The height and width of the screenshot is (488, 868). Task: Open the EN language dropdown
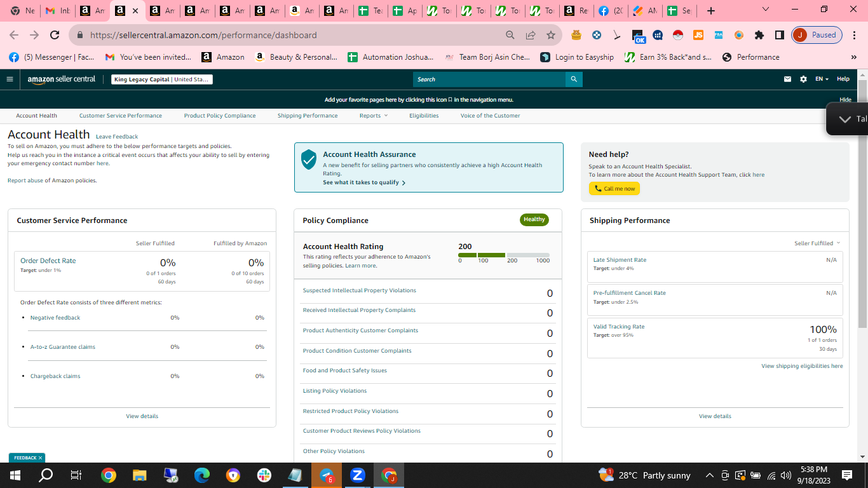[x=822, y=79]
